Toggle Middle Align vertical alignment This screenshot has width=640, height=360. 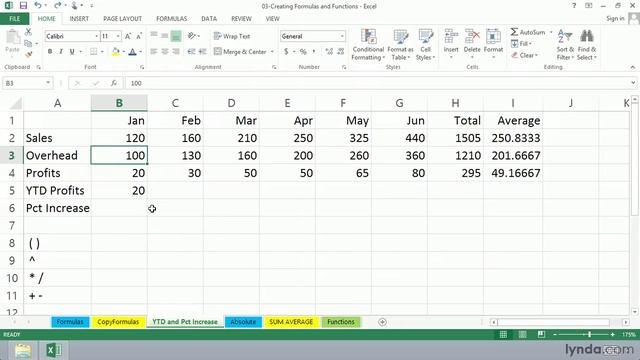165,36
